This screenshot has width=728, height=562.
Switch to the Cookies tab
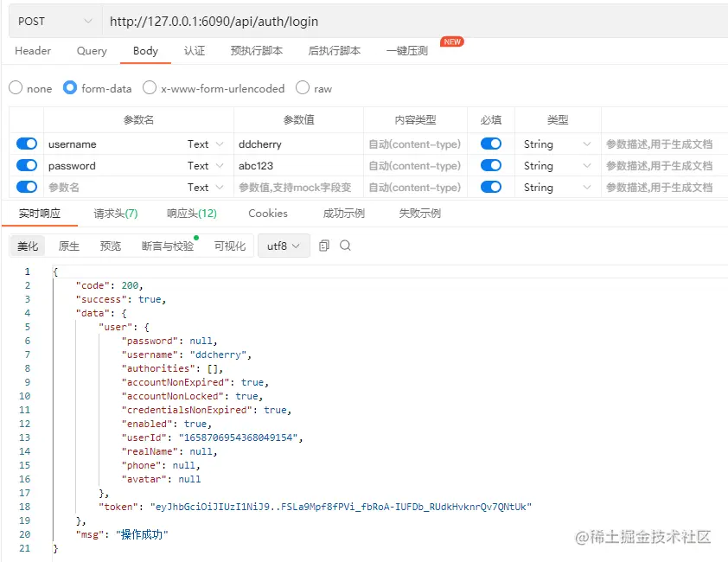[x=267, y=213]
